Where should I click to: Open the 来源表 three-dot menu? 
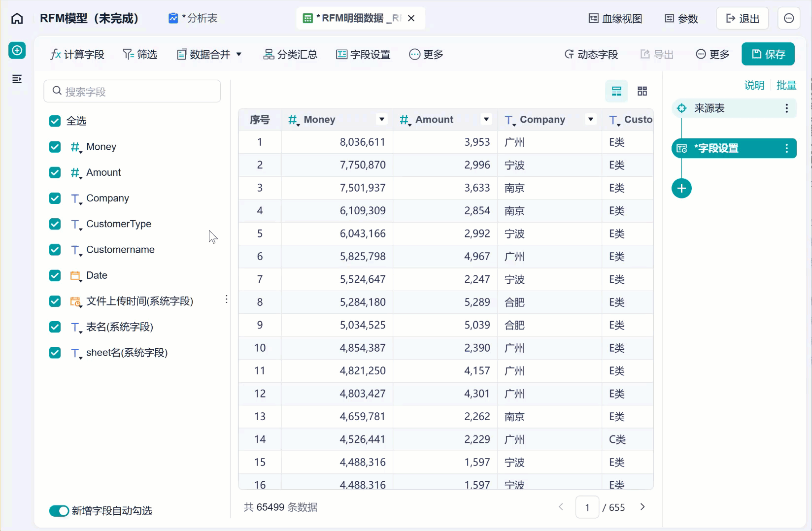787,108
